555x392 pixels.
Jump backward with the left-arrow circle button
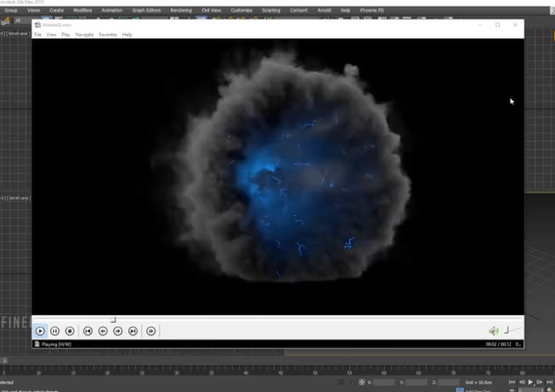pos(103,331)
